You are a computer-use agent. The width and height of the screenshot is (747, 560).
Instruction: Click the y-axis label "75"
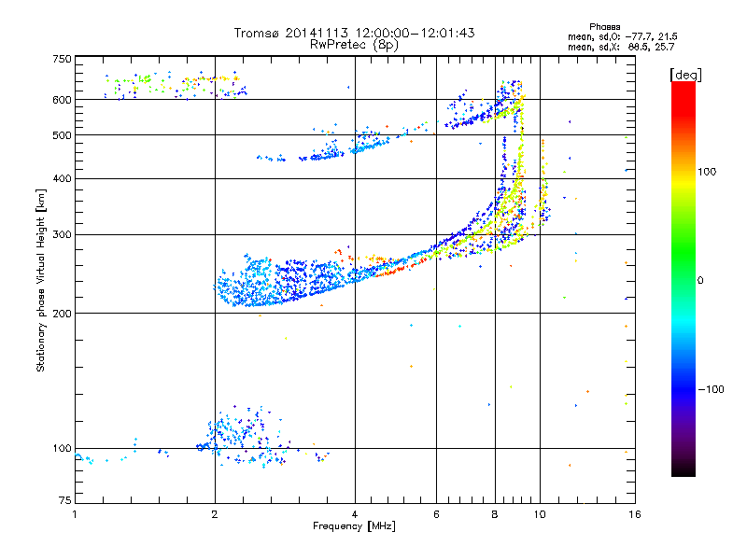64,500
